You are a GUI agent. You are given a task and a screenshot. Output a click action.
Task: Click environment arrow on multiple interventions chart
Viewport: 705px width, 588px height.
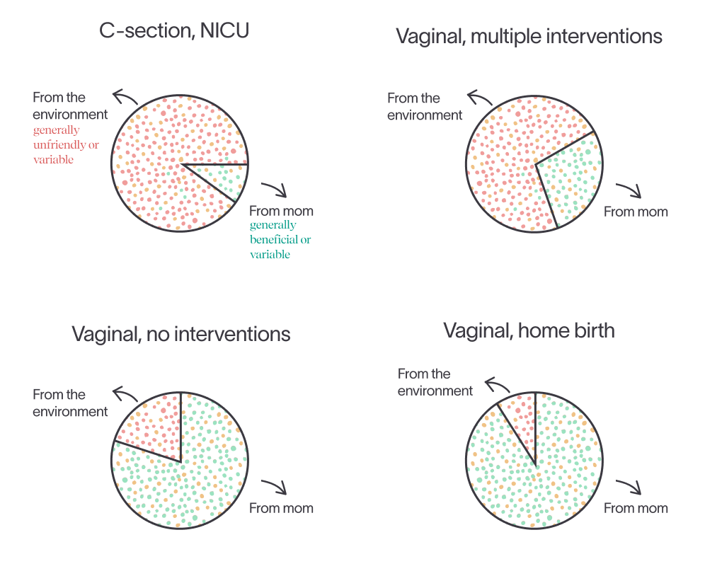480,98
